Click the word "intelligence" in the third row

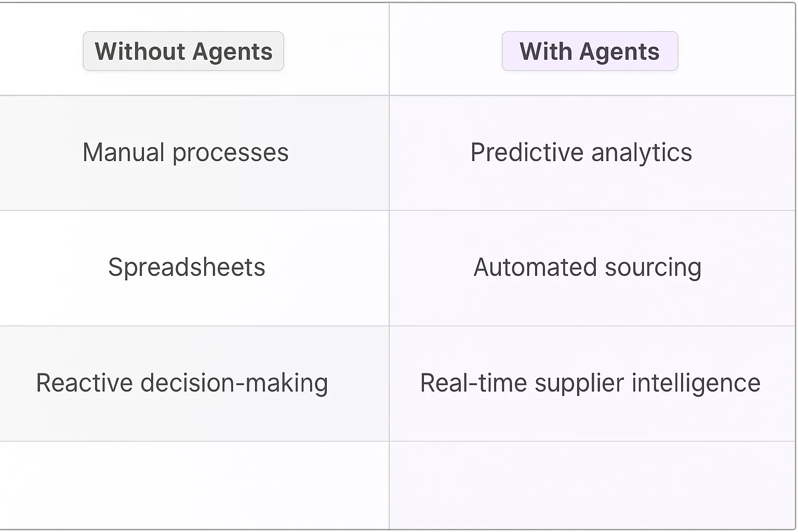pos(696,383)
